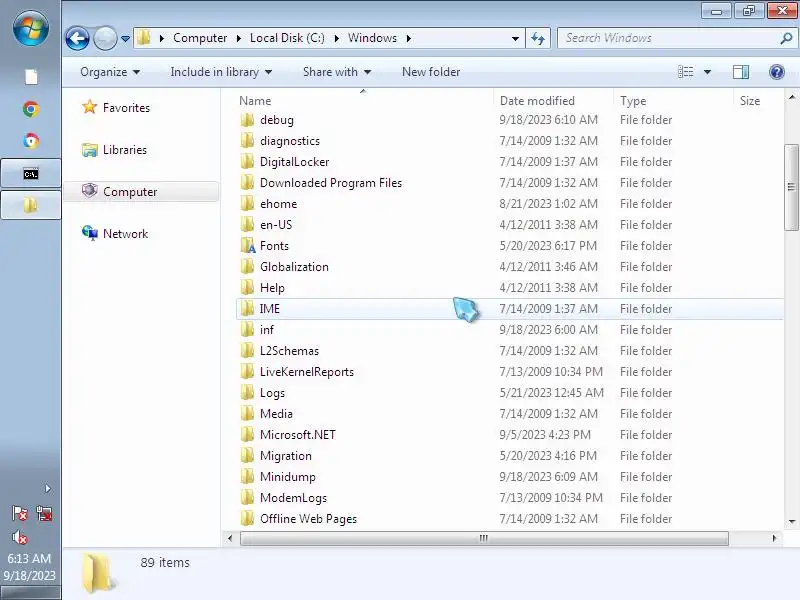Select the diagnostics folder icon
The height and width of the screenshot is (600, 800).
tap(247, 141)
